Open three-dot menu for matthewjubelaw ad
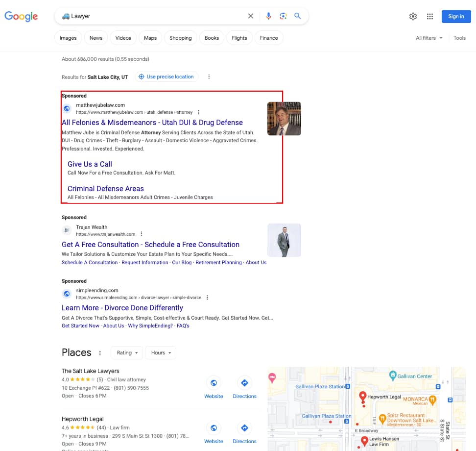Viewport: 476px width, 451px height. pyautogui.click(x=198, y=112)
